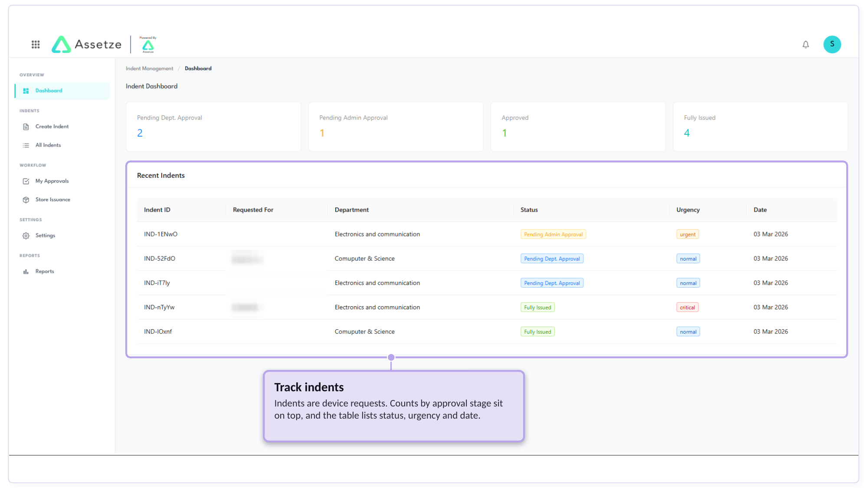This screenshot has height=488, width=868.
Task: Click Pending Dept. Approval badge for IND-iT7ly
Action: pos(552,283)
